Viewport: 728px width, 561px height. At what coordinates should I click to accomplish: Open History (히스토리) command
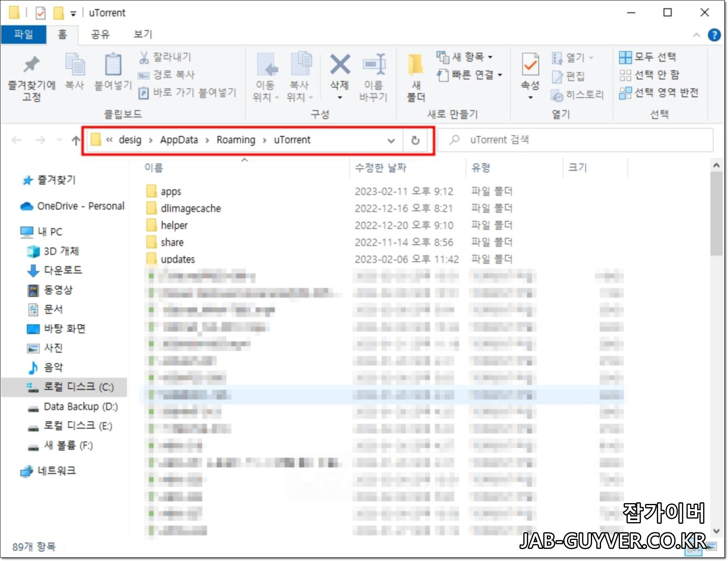pyautogui.click(x=577, y=95)
